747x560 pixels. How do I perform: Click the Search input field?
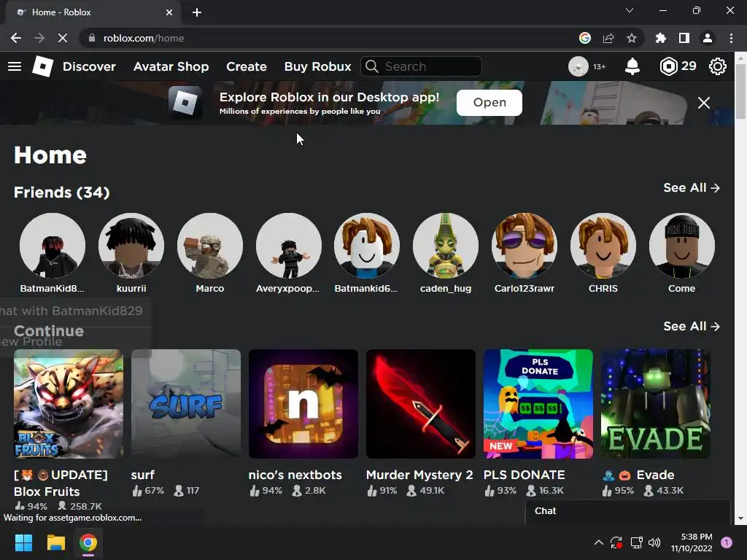[x=421, y=66]
